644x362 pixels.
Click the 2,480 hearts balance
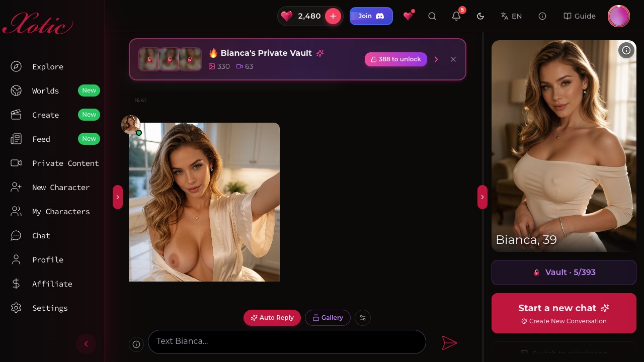(x=309, y=16)
